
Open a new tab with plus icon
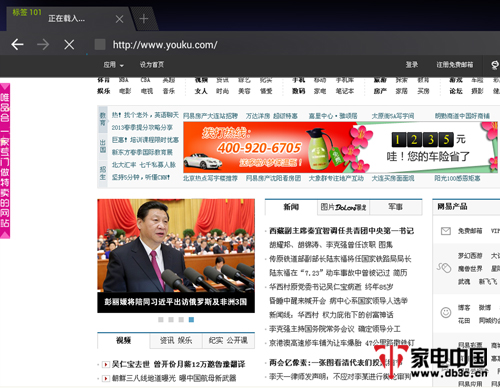144,19
